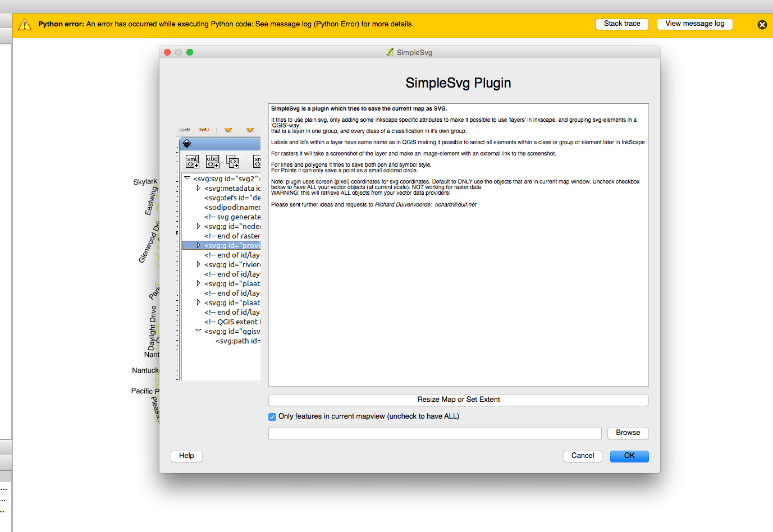The width and height of the screenshot is (773, 532).
Task: Click the richard@duif.net email text
Action: click(x=455, y=205)
